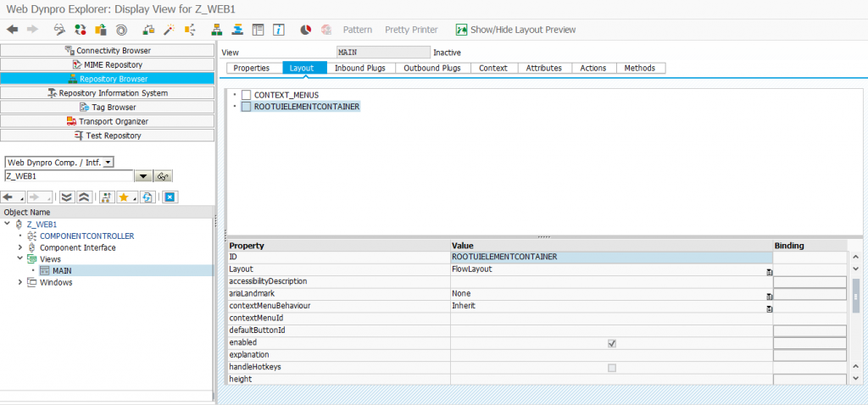Click the CONTEXT_MENUS node checkbox icon

point(247,95)
